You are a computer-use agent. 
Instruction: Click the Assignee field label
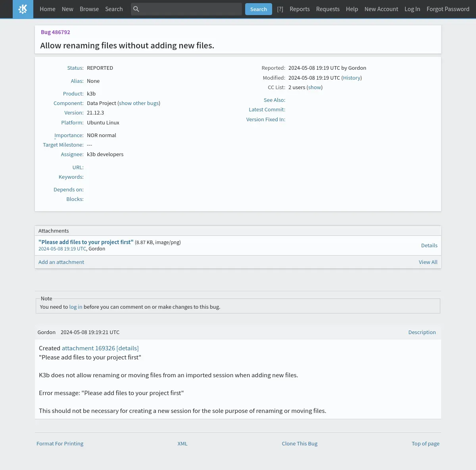[x=72, y=154]
